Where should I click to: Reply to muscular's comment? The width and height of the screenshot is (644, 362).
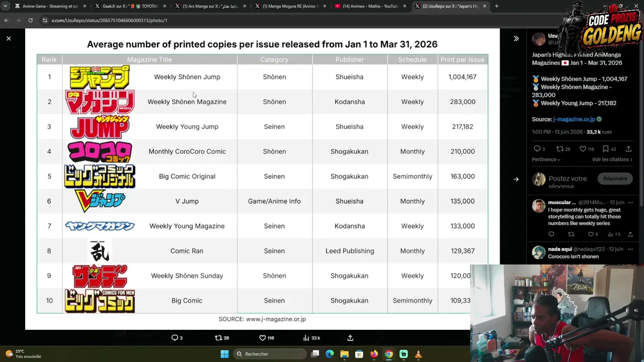point(551,234)
